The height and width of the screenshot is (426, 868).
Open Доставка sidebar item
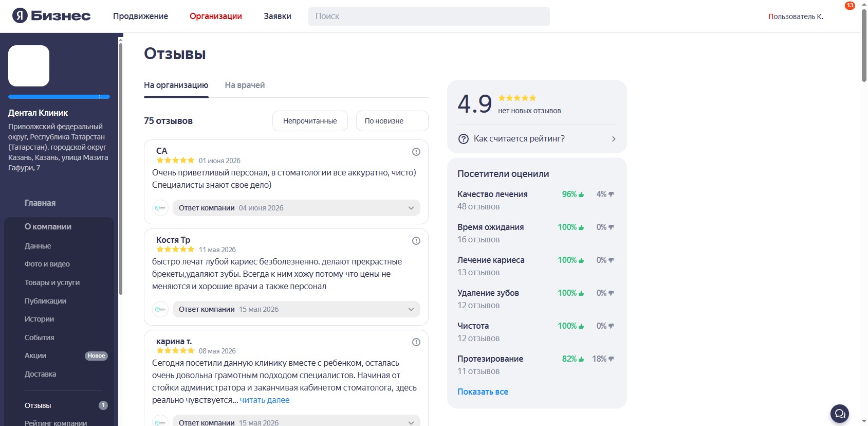tap(40, 374)
